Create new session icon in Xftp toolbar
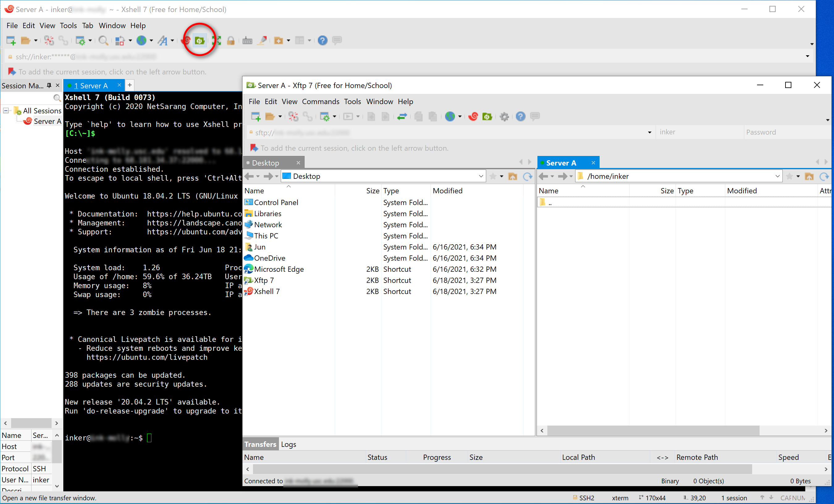This screenshot has height=504, width=834. pyautogui.click(x=255, y=117)
